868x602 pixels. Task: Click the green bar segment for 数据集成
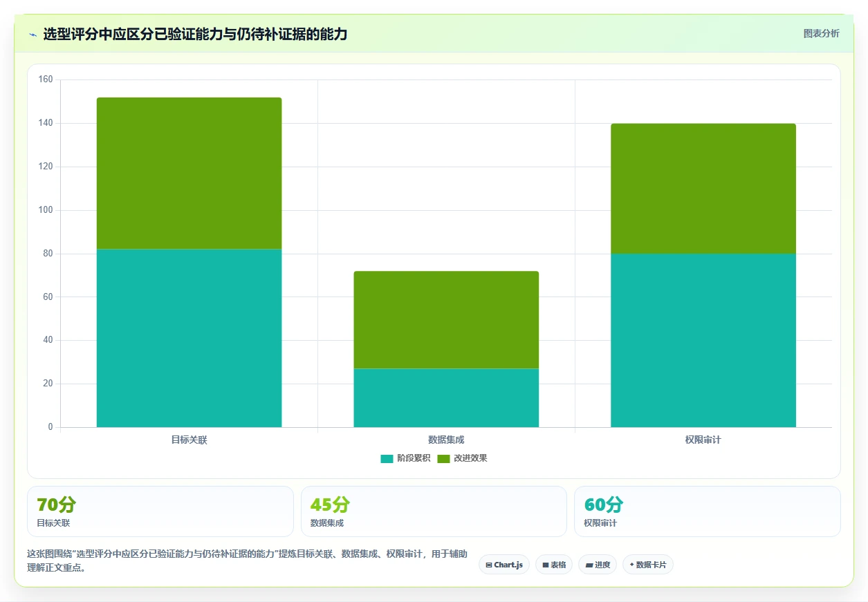click(x=446, y=320)
